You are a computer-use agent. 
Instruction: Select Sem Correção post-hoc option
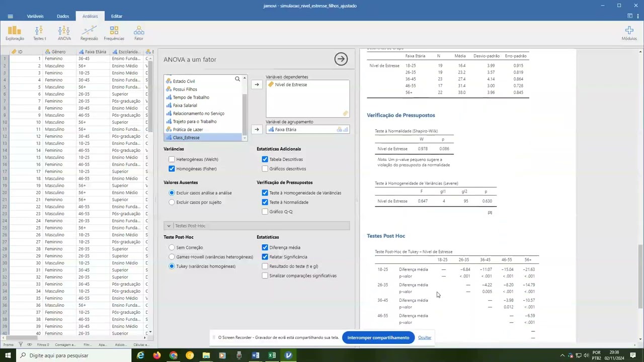point(172,247)
